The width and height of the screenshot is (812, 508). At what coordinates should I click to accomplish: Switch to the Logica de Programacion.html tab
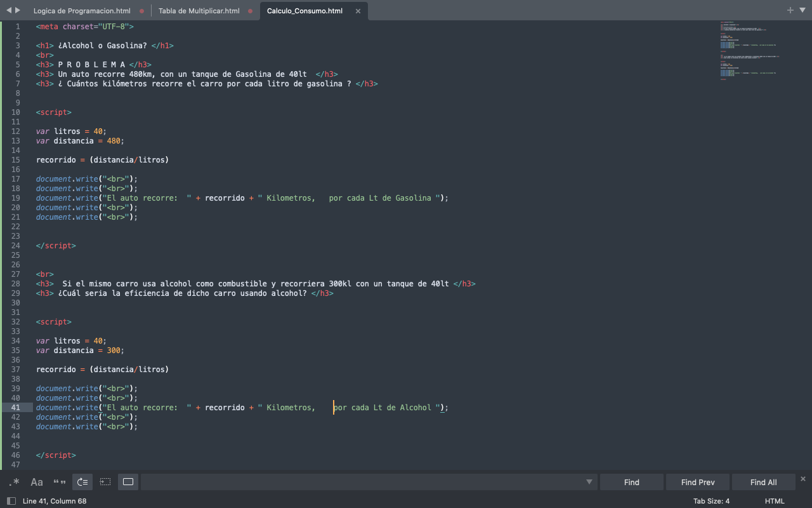point(82,11)
